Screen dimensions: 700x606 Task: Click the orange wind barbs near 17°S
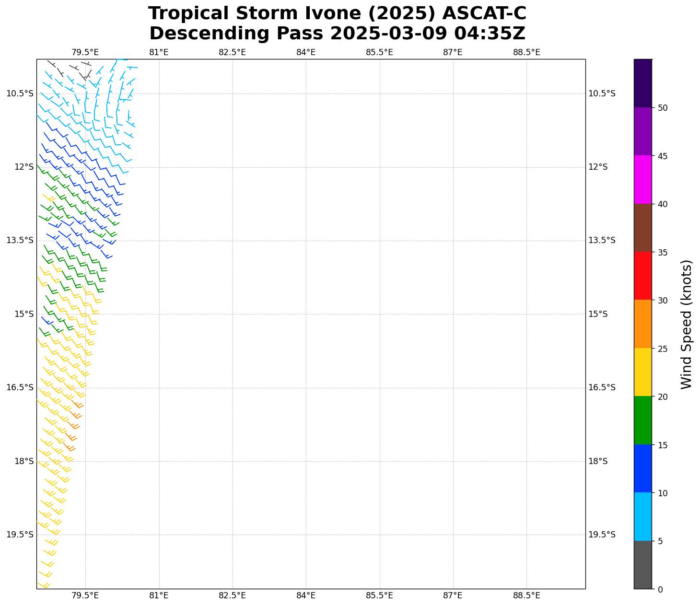(x=74, y=425)
